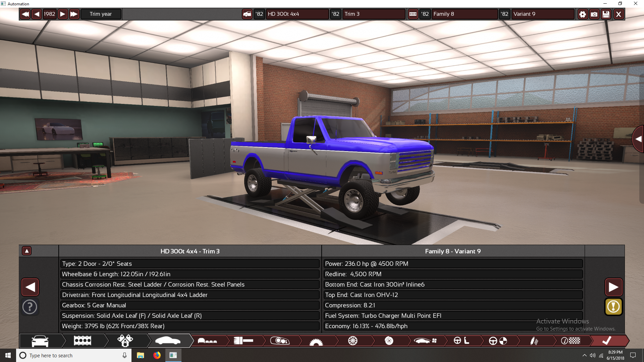
Task: Open File Explorer from taskbar
Action: pos(140,355)
